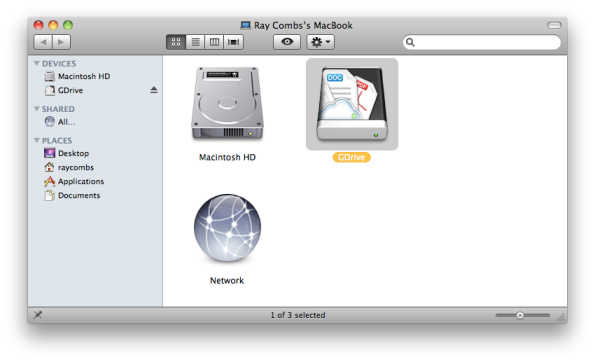Go forward with the right arrow button
This screenshot has width=595, height=362.
click(x=61, y=42)
